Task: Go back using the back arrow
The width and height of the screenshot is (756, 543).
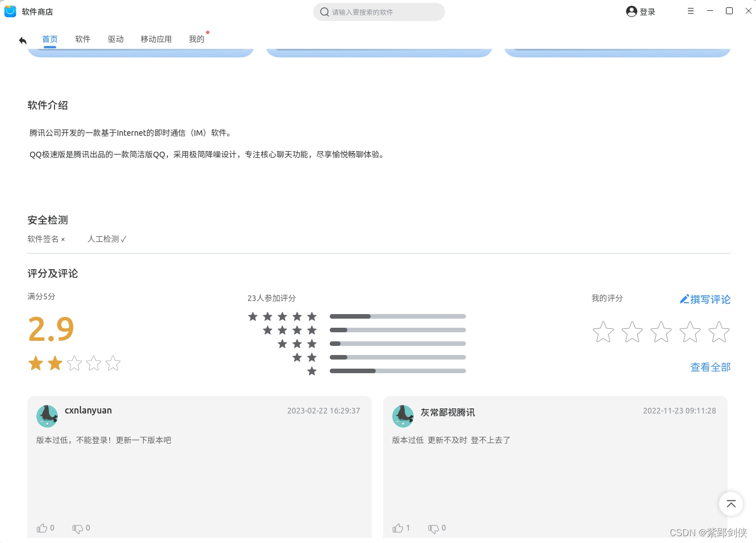Action: coord(23,40)
